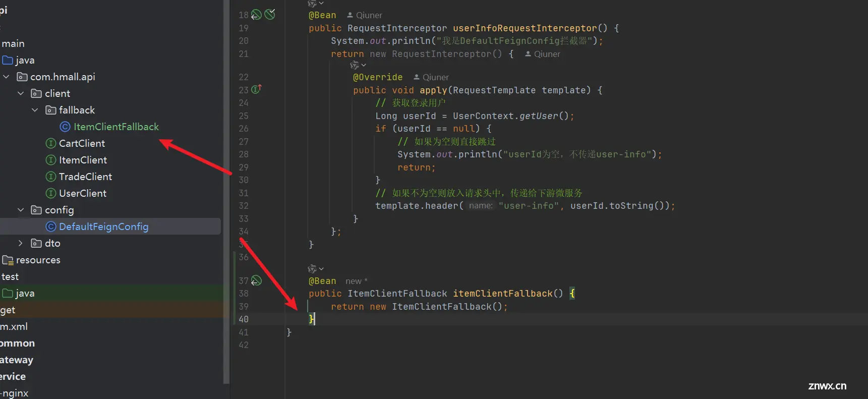The width and height of the screenshot is (868, 399).
Task: Click the bean gutter icon on line 37
Action: click(256, 280)
